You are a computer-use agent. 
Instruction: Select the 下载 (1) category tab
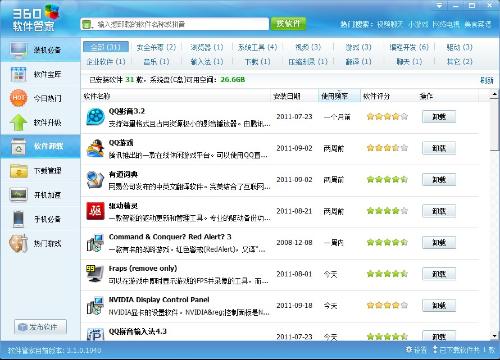click(x=257, y=62)
